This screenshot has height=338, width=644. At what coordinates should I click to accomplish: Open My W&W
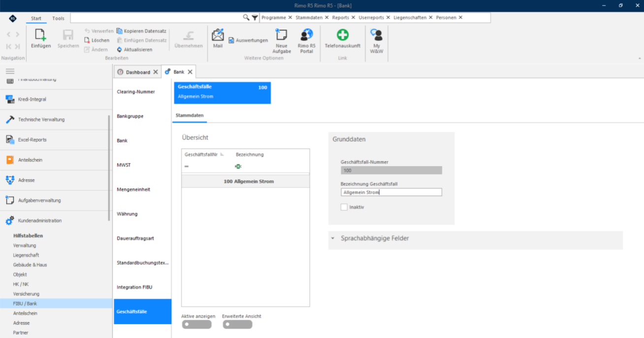[377, 41]
